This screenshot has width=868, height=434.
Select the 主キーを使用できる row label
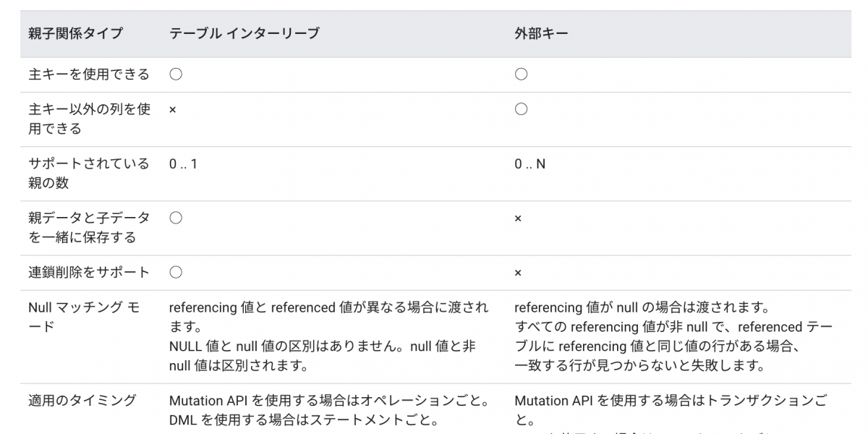[x=88, y=74]
